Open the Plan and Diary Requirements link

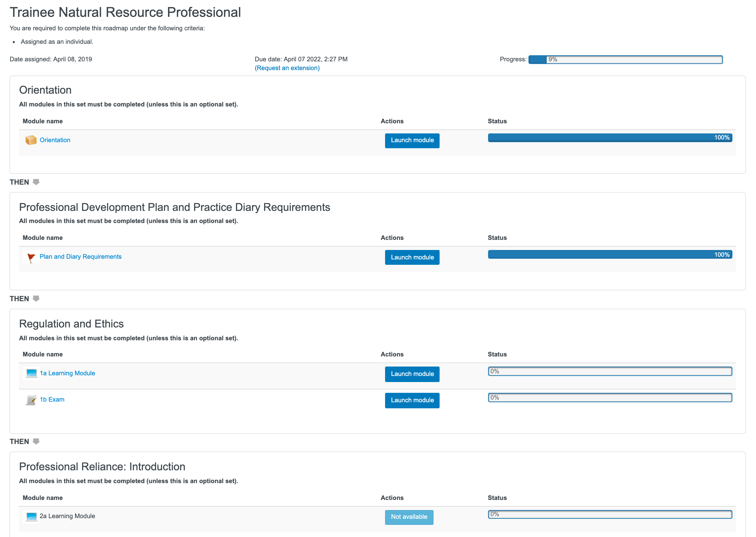80,257
